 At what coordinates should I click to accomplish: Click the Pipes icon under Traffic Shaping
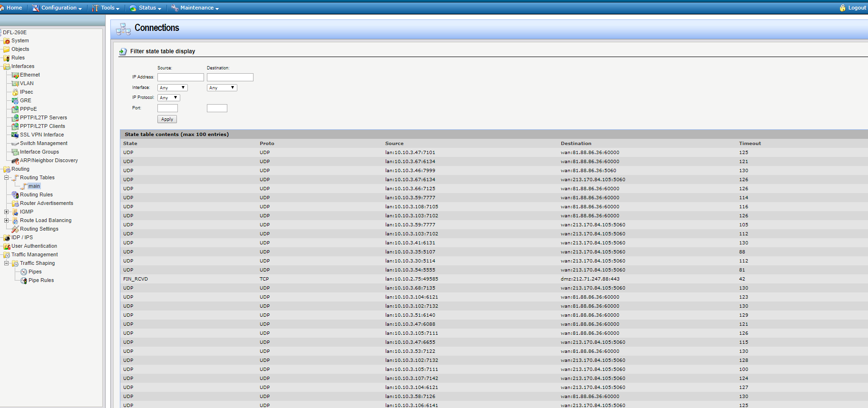click(24, 272)
